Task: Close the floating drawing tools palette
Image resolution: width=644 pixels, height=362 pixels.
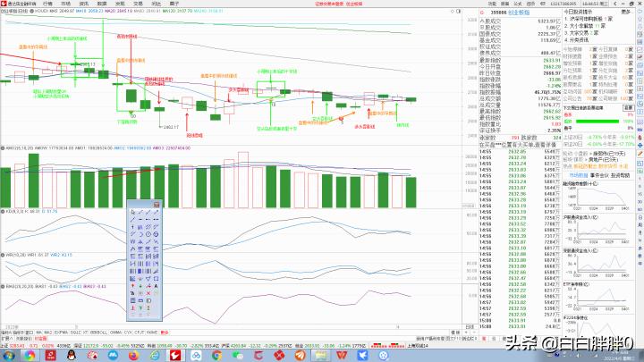Action: (157, 205)
